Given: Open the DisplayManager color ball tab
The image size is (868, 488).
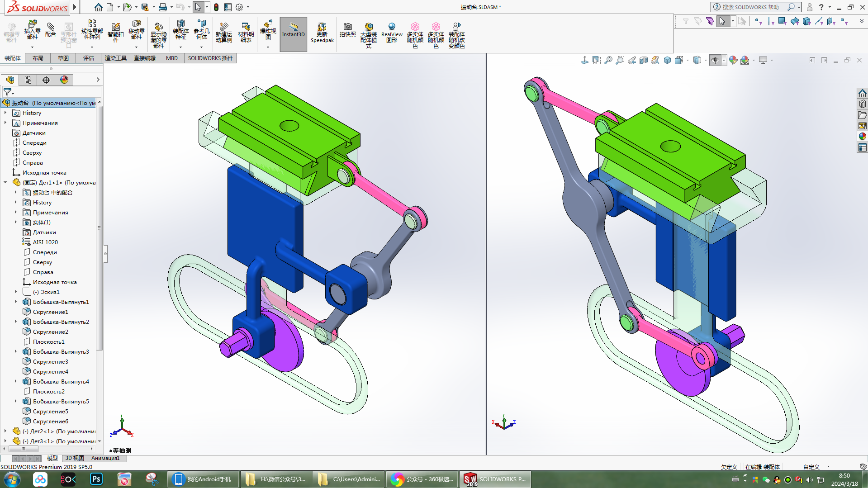Looking at the screenshot, I should pos(64,80).
